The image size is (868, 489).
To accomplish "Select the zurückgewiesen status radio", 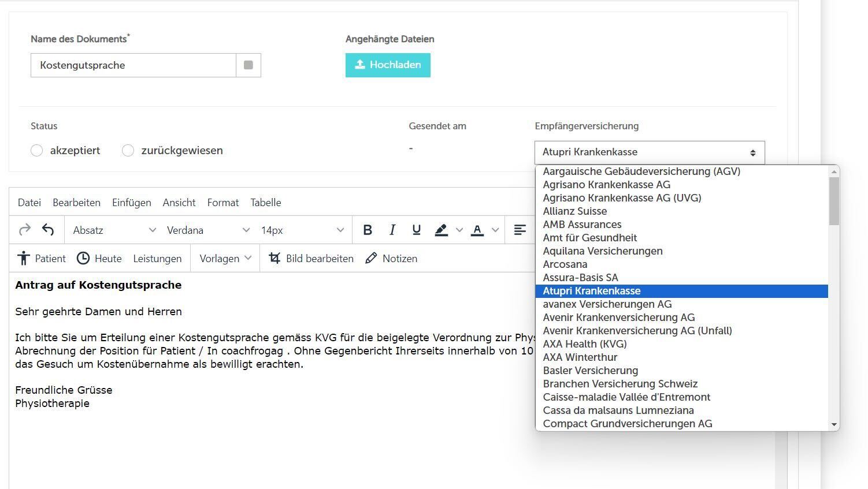I will pos(128,151).
